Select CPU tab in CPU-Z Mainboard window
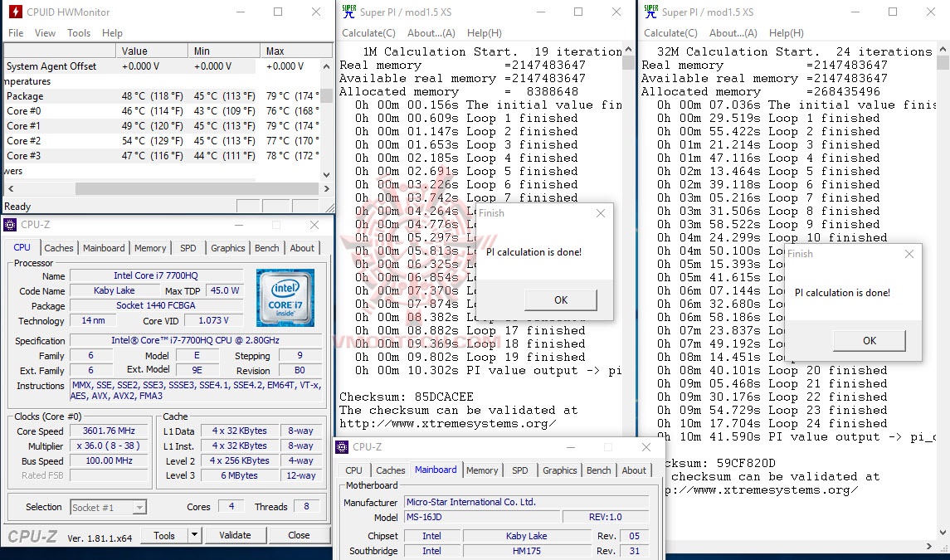950x560 pixels. tap(353, 470)
